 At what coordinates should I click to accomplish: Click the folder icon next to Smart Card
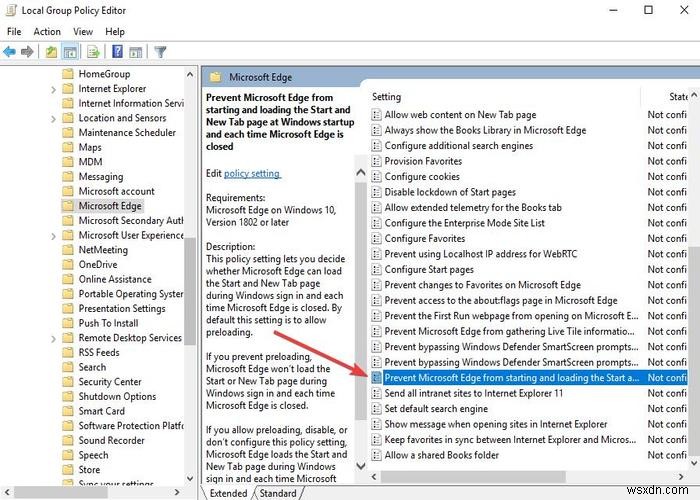(68, 411)
